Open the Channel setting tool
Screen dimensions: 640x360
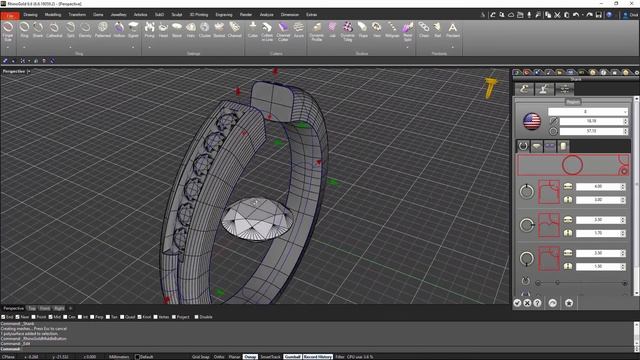tap(234, 30)
